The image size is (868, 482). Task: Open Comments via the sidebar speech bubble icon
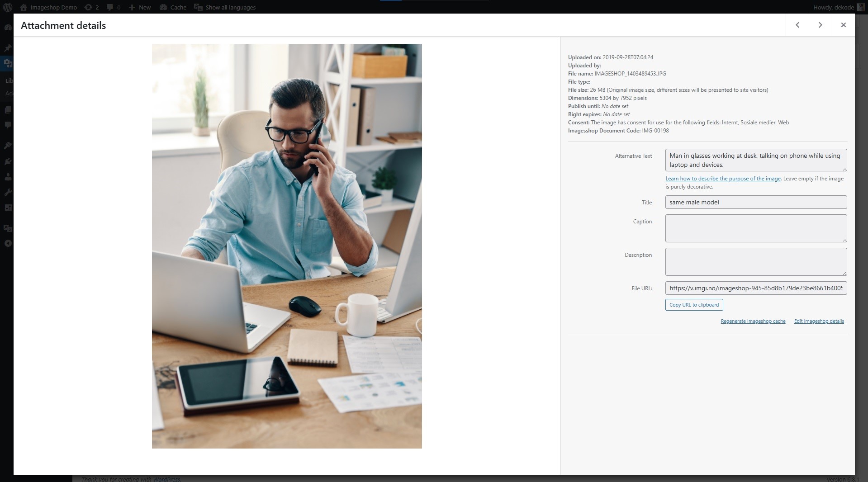coord(8,125)
